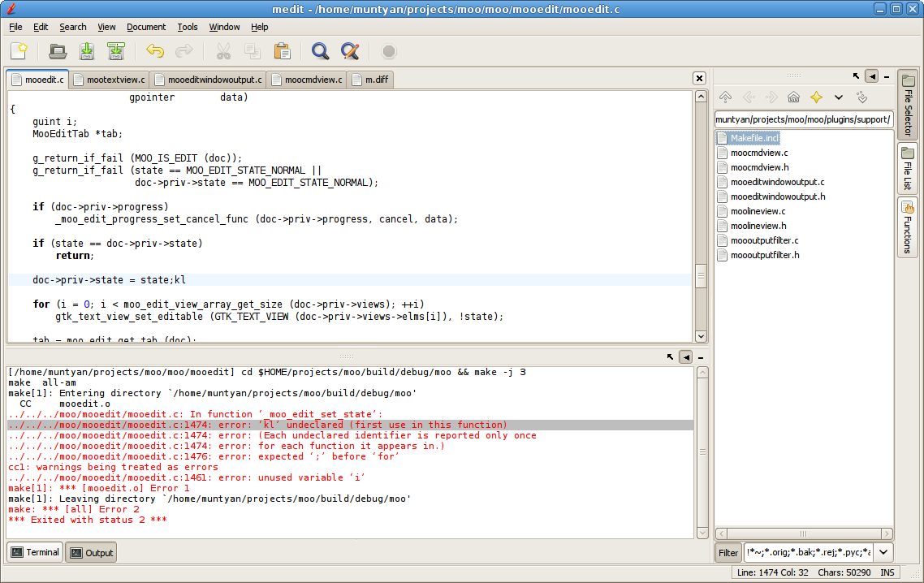Screen dimensions: 924x583
Task: Open Find and Replace magnifier-pencil icon
Action: click(350, 51)
